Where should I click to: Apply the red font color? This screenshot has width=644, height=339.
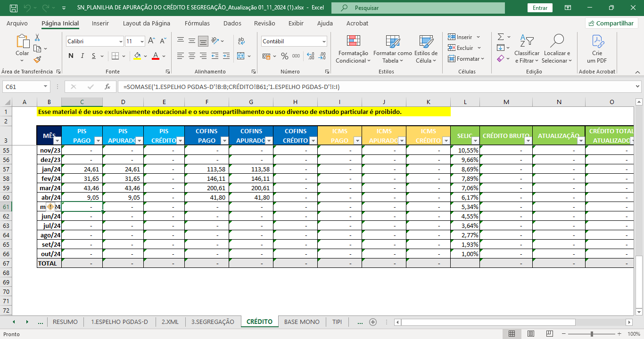pos(156,56)
